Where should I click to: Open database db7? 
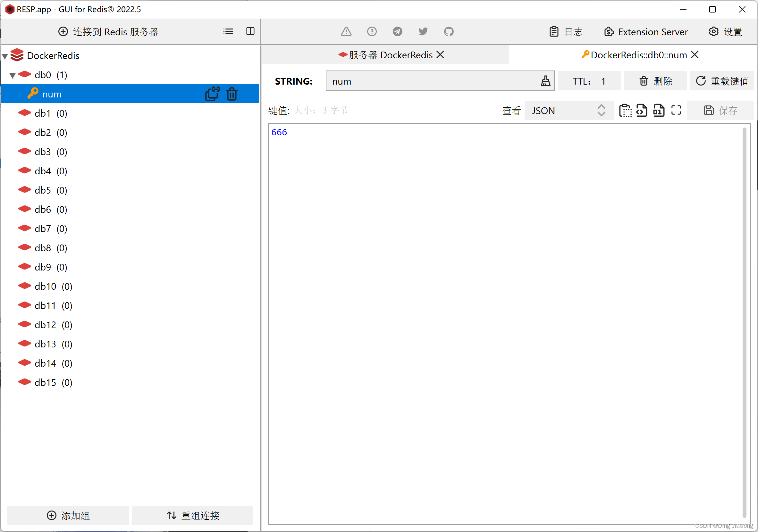point(51,229)
